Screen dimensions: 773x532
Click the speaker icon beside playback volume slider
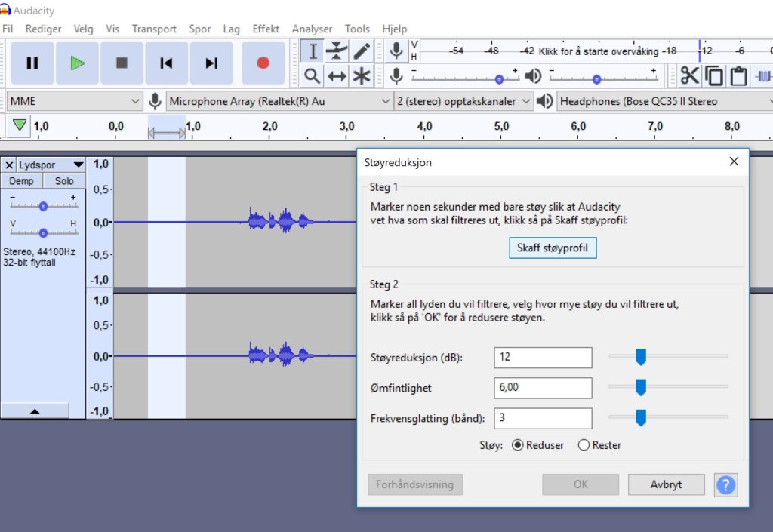pos(533,76)
